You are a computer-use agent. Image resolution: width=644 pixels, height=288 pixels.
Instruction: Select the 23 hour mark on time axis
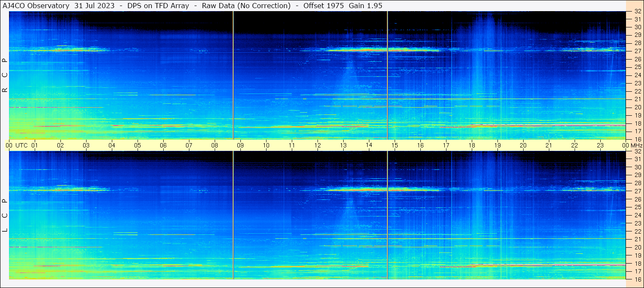(600, 145)
